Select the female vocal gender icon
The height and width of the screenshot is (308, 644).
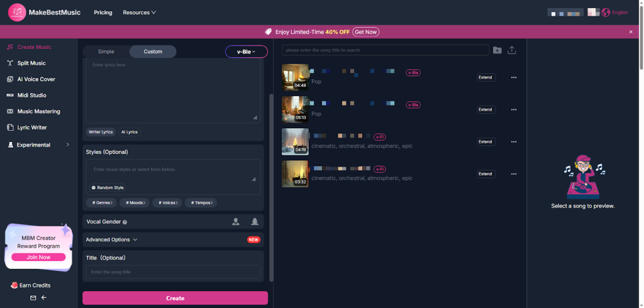[x=255, y=221]
